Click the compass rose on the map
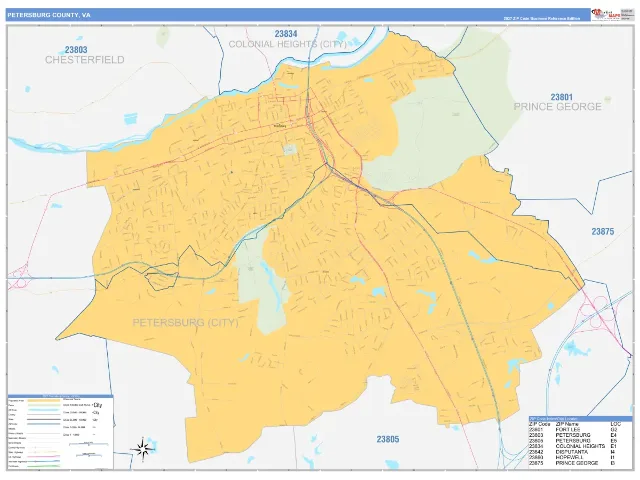Image resolution: width=640 pixels, height=480 pixels. click(142, 449)
